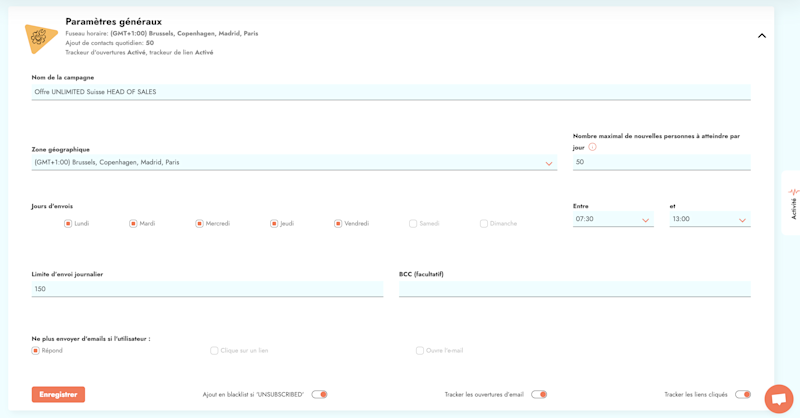Click the Enregistrer button
Viewport: 800px width, 418px height.
tap(58, 395)
